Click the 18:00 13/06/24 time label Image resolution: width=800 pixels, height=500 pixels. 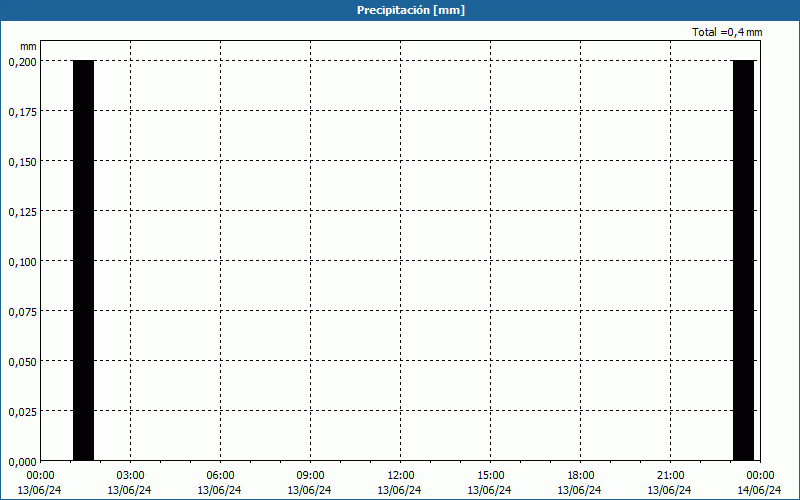[x=580, y=483]
